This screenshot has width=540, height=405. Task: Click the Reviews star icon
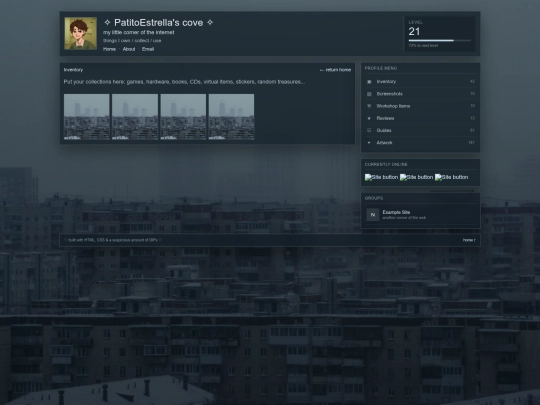click(369, 118)
